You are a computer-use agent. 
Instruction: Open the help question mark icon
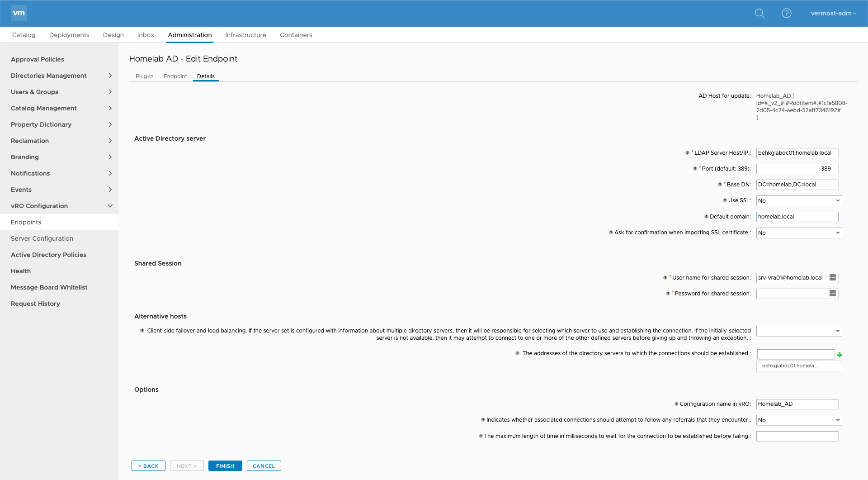[787, 13]
